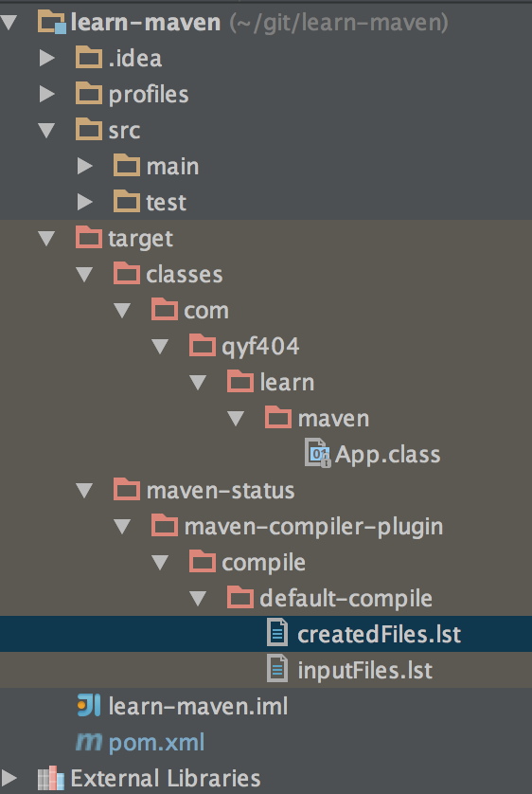The width and height of the screenshot is (532, 794).
Task: Select the 'default-compile' folder name
Action: 346,600
